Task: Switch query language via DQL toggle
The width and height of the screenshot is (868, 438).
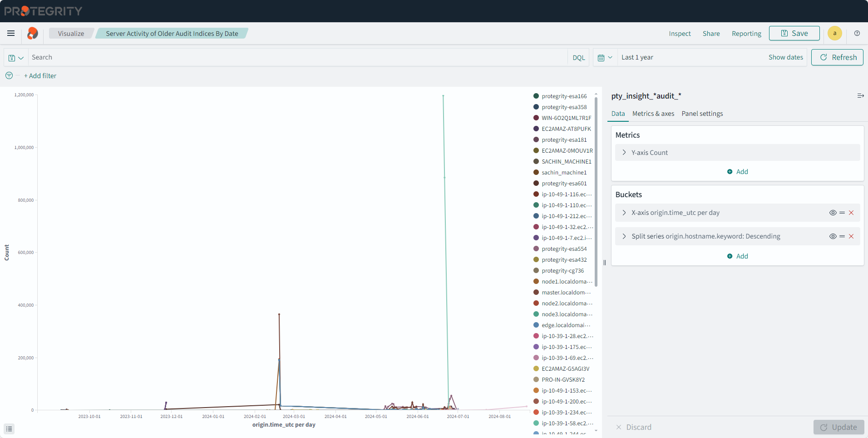Action: pyautogui.click(x=578, y=58)
